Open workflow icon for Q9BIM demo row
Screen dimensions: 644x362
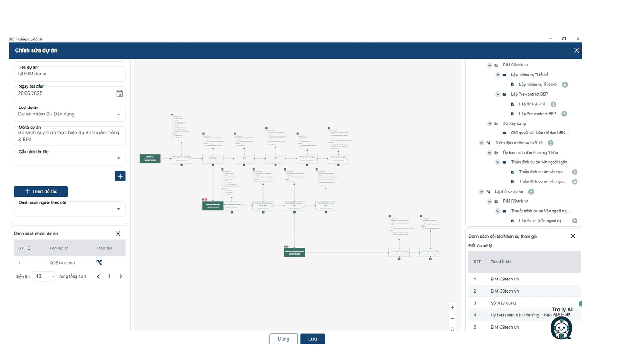point(100,263)
